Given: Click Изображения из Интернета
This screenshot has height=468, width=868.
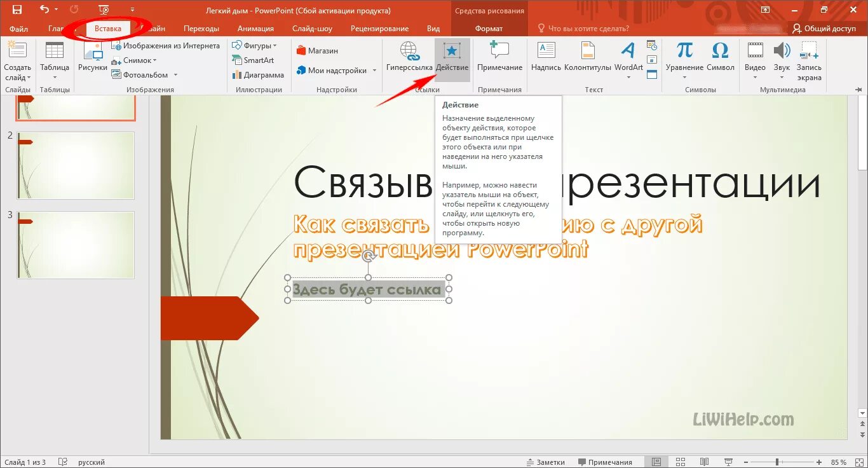Looking at the screenshot, I should click(166, 46).
